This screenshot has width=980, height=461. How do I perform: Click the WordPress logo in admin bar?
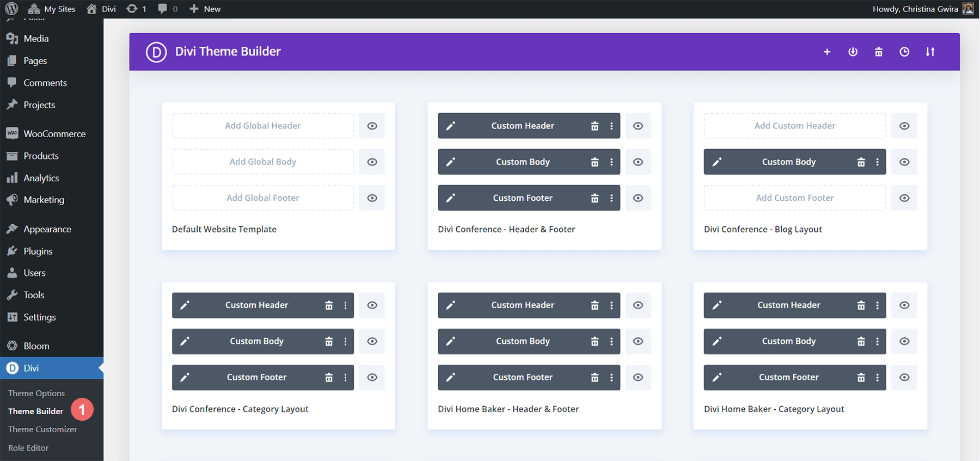(x=11, y=9)
